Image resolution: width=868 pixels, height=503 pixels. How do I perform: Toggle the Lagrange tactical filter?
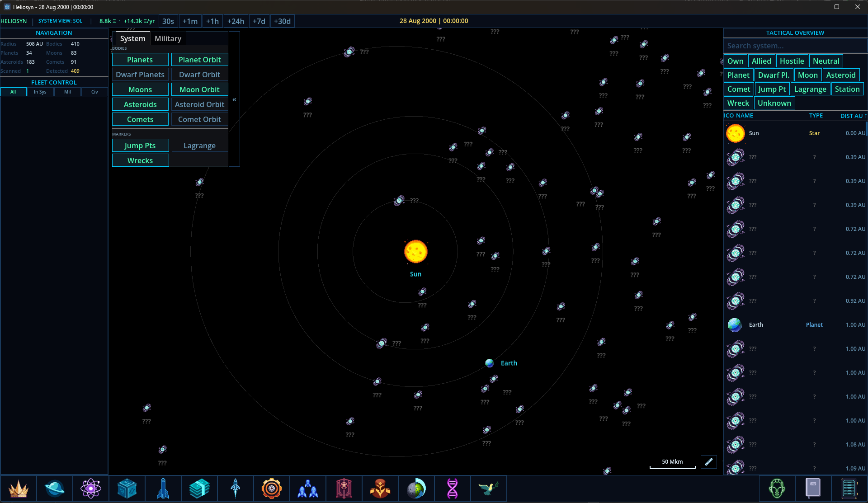click(810, 89)
